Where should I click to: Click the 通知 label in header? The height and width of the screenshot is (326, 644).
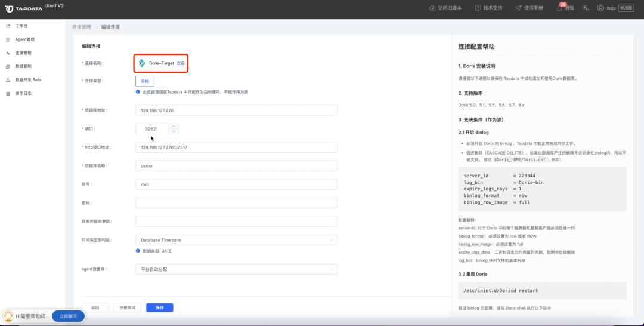point(569,8)
